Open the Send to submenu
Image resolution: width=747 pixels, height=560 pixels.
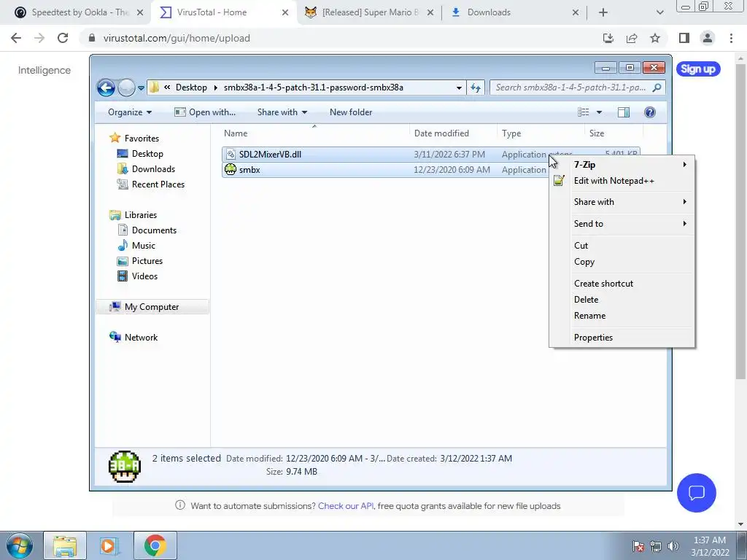tap(622, 224)
